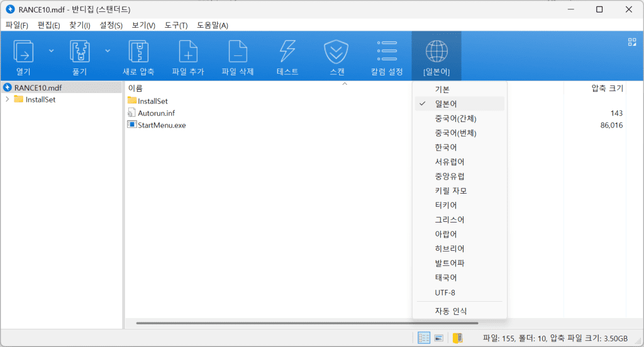This screenshot has width=644, height=347.
Task: Toggle the folder tree pane icon
Action: (x=458, y=338)
